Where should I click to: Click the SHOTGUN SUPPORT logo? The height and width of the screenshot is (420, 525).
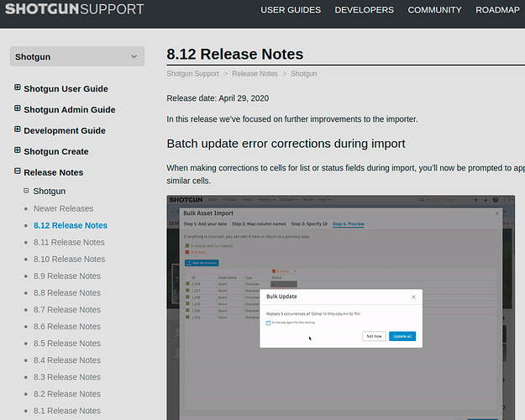pyautogui.click(x=74, y=9)
